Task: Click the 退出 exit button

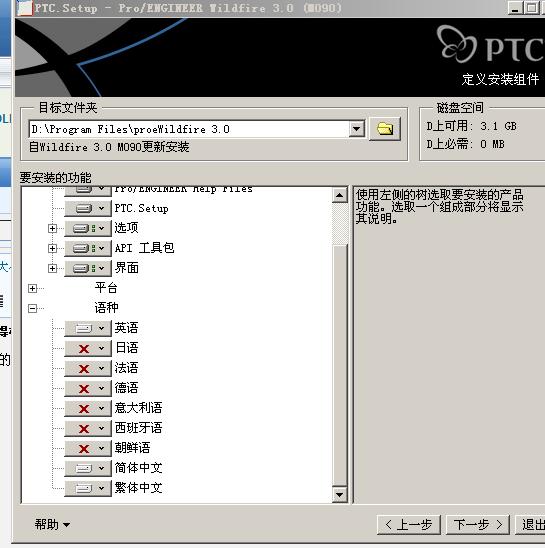Action: click(x=530, y=525)
